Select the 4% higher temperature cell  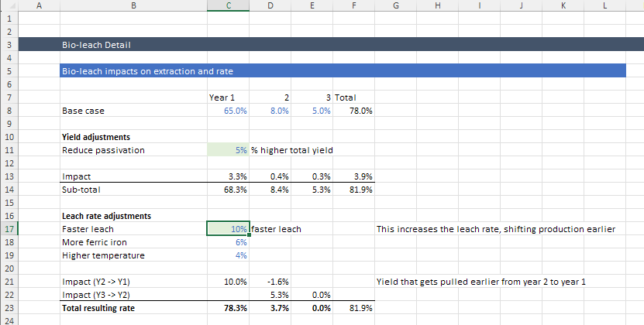[229, 255]
